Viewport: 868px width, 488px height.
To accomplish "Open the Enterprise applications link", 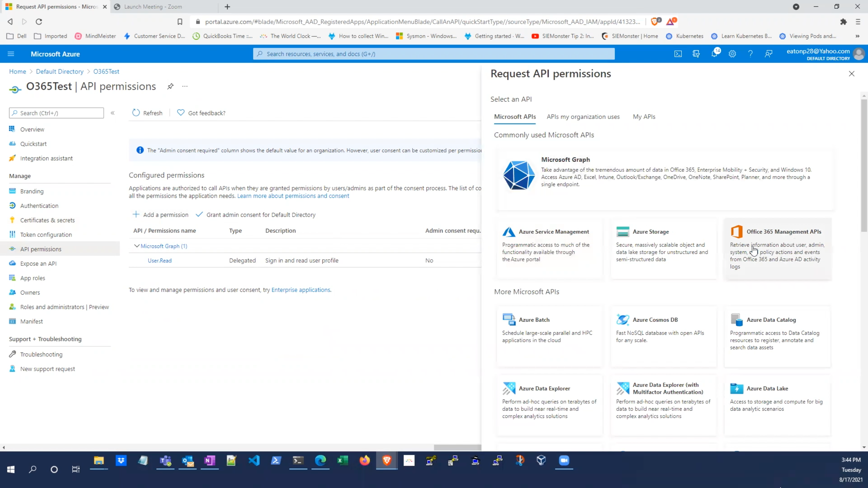I will click(301, 290).
